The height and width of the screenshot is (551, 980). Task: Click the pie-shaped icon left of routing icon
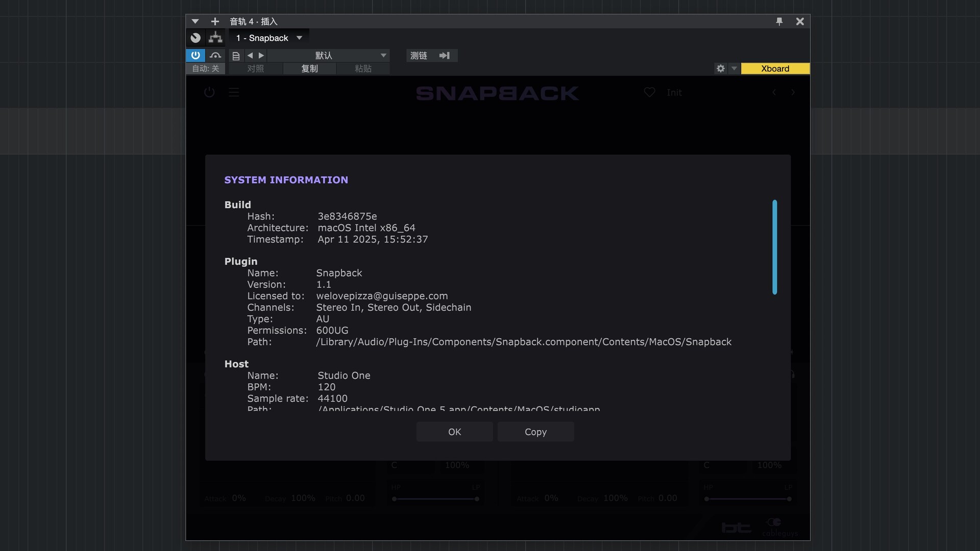(x=195, y=38)
